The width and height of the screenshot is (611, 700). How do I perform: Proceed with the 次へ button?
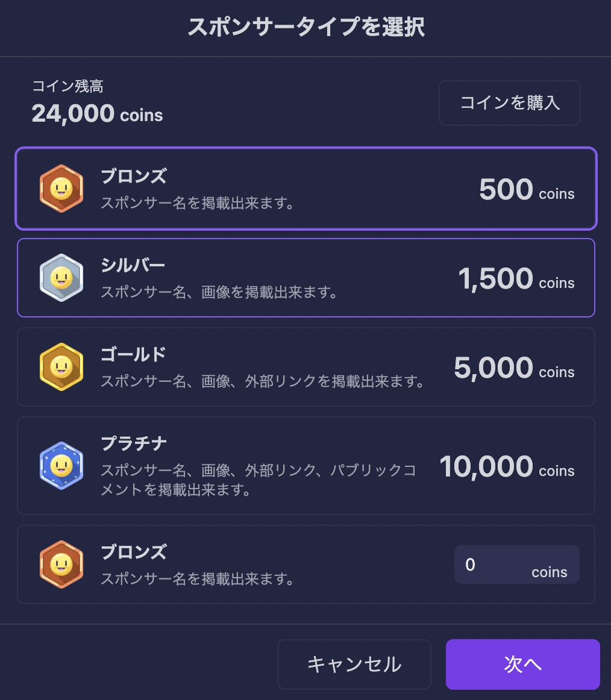(x=522, y=664)
